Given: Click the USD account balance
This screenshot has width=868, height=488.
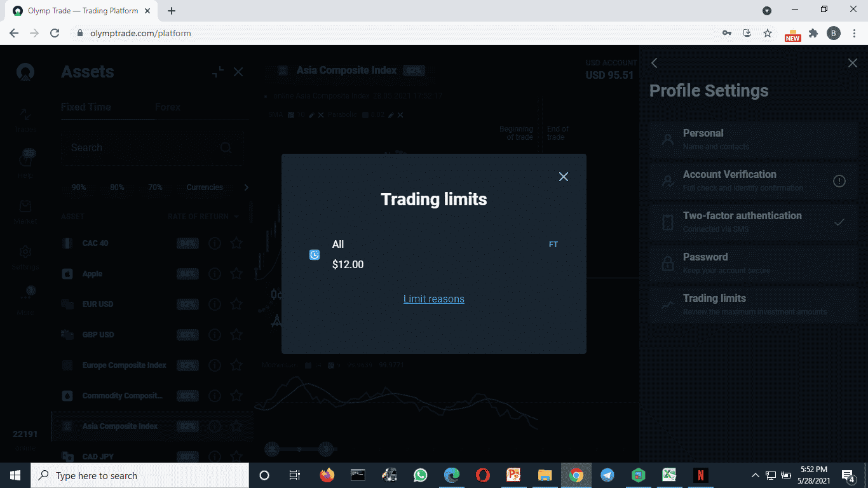Looking at the screenshot, I should tap(609, 75).
